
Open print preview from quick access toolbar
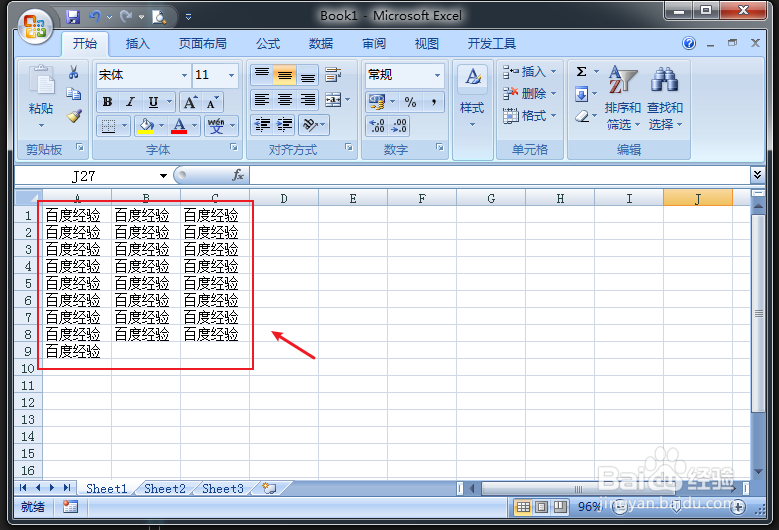pyautogui.click(x=158, y=17)
